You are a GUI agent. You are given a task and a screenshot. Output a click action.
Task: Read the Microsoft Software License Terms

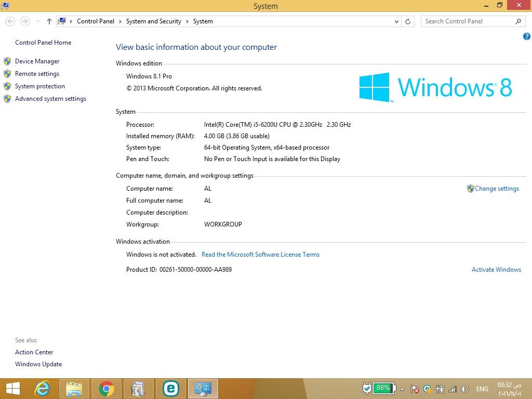(x=261, y=255)
